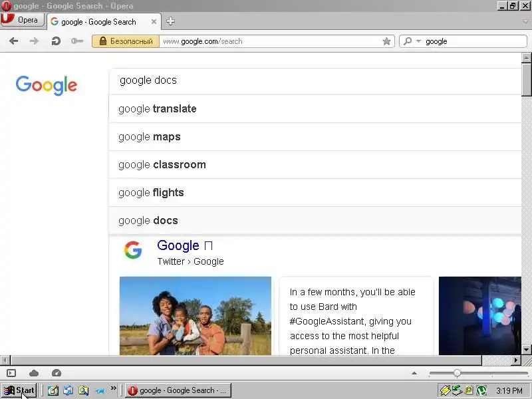Open the Google Twitter result title link
532x399 pixels.
click(185, 245)
